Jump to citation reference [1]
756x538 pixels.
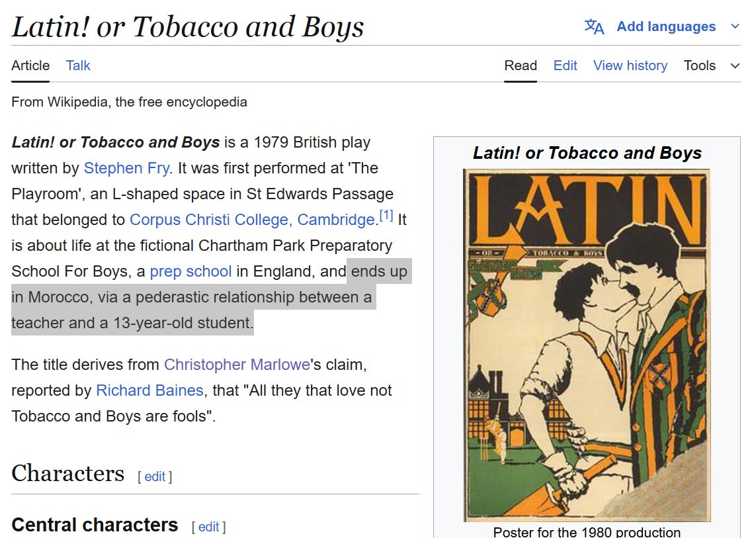pos(386,215)
